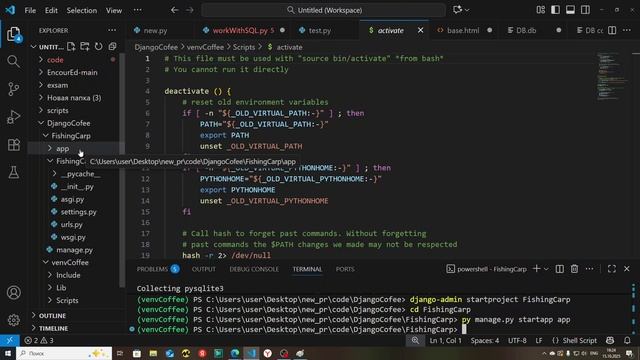
Task: Switch to the base.html tab
Action: pyautogui.click(x=463, y=30)
